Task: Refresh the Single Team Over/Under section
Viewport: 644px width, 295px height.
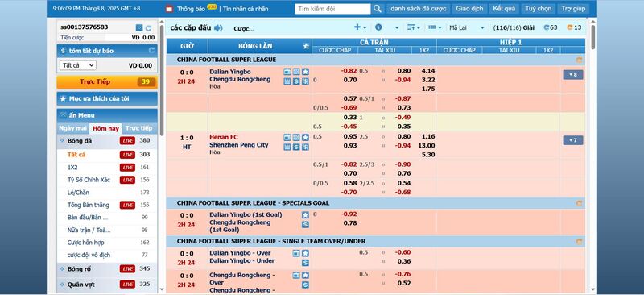Action: point(579,242)
